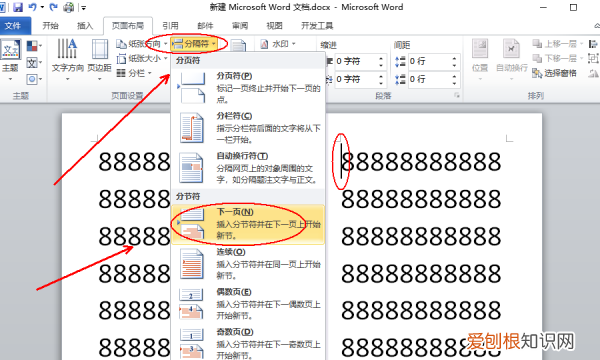The width and height of the screenshot is (600, 360).
Task: Open the 水印 watermark dropdown
Action: (278, 44)
